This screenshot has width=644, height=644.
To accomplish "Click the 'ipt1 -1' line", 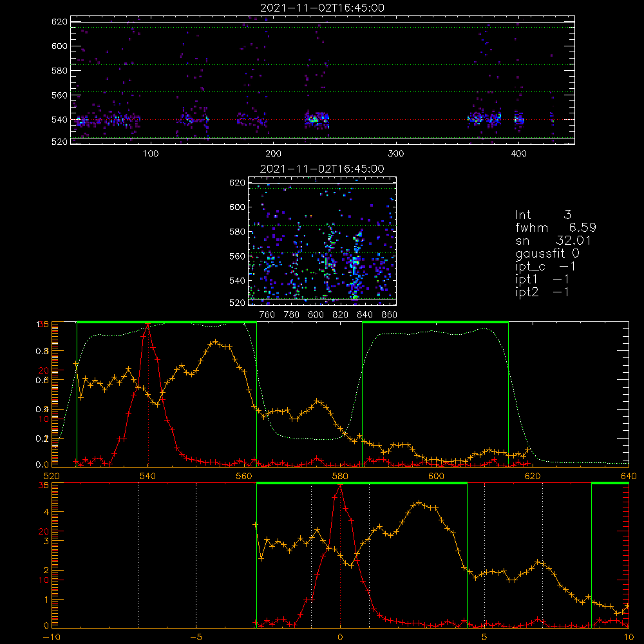I will [542, 279].
